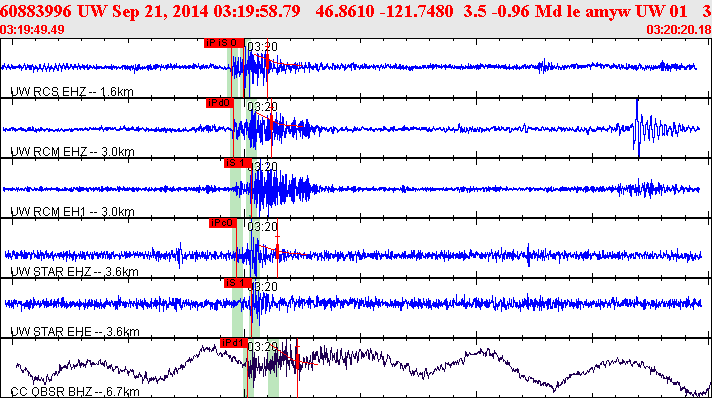Click the 'iS 1' pick flag on STAR EHE
712x398 pixels.
pyautogui.click(x=237, y=283)
